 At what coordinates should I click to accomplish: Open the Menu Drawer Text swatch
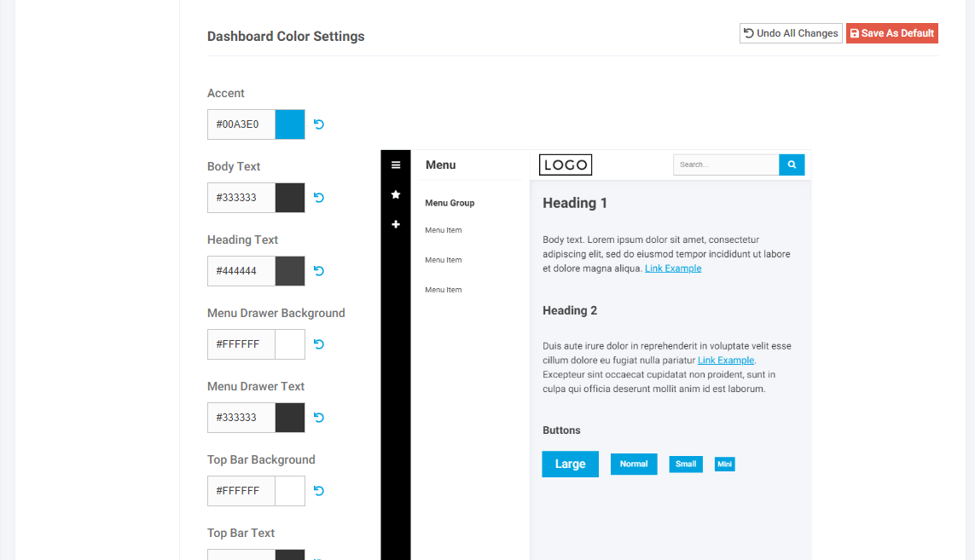tap(290, 418)
